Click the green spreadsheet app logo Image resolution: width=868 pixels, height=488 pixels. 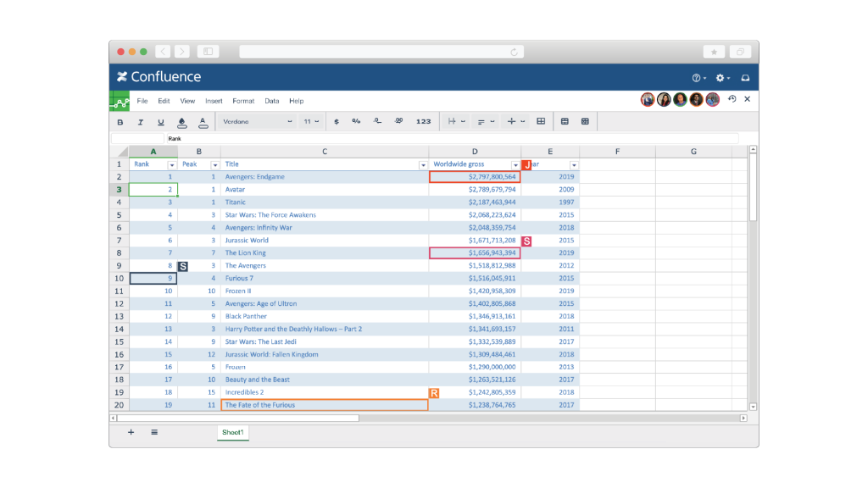120,102
